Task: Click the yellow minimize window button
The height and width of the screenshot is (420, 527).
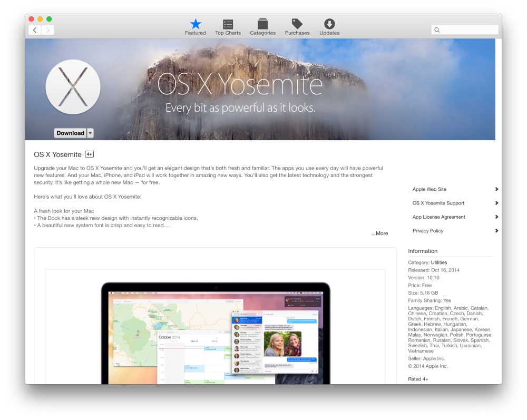Action: (x=40, y=19)
